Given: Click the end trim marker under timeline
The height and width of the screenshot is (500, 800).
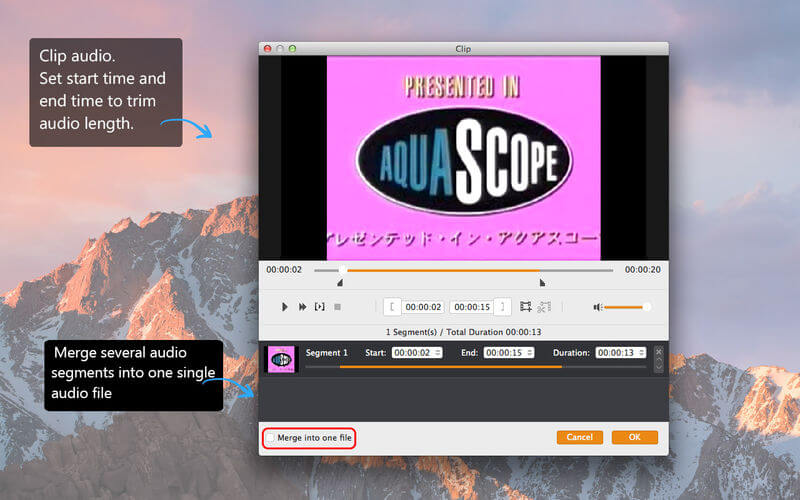Looking at the screenshot, I should [x=542, y=282].
